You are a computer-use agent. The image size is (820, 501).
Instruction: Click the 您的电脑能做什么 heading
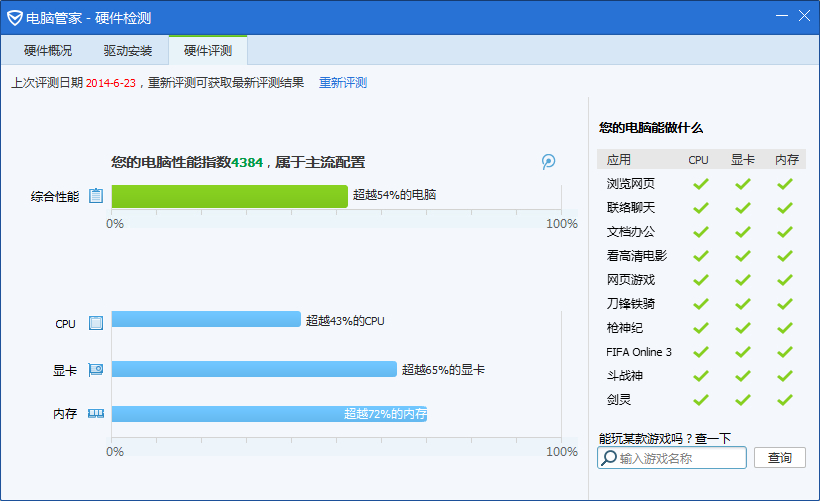pos(651,128)
